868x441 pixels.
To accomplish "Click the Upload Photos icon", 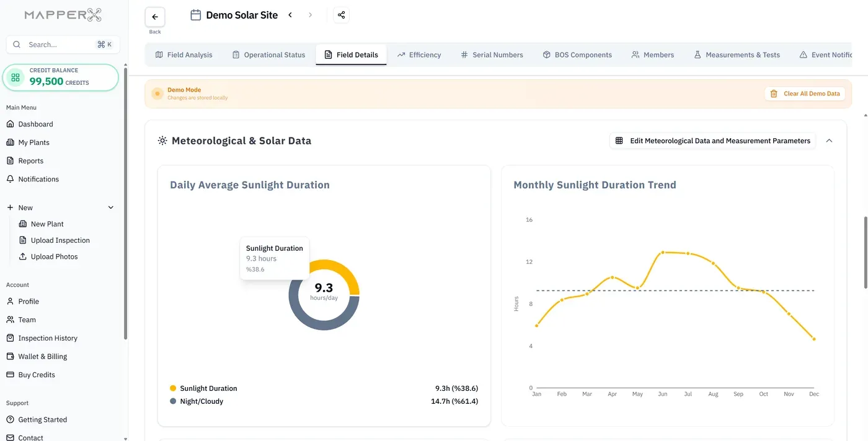I will point(23,256).
